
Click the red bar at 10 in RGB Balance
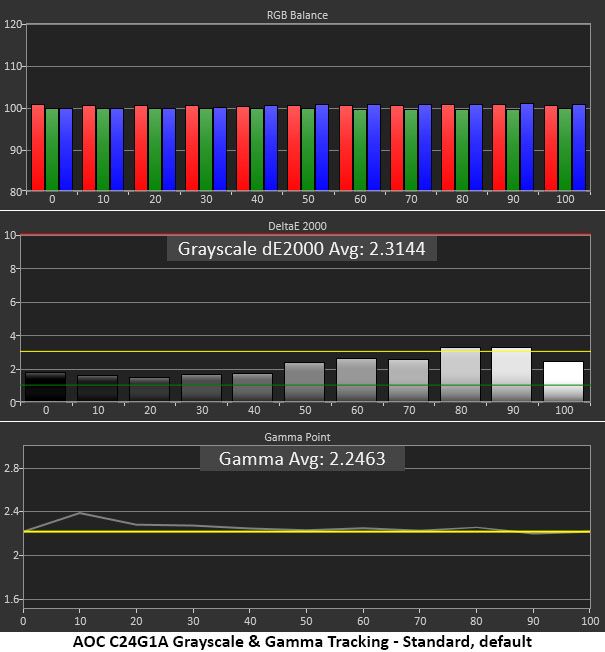(89, 148)
